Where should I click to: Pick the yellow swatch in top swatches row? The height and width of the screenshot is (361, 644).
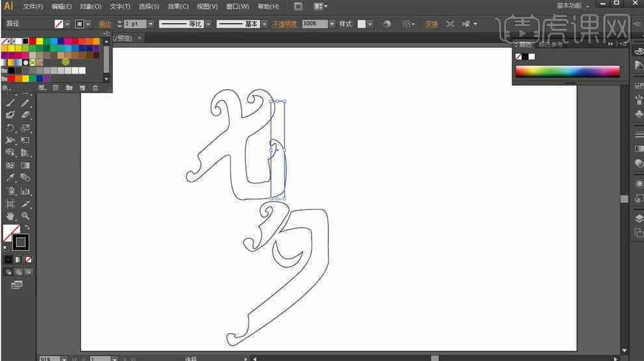click(x=40, y=41)
